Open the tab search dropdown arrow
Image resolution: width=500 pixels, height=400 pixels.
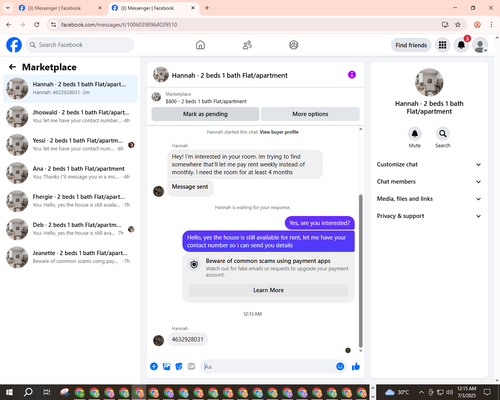click(7, 8)
